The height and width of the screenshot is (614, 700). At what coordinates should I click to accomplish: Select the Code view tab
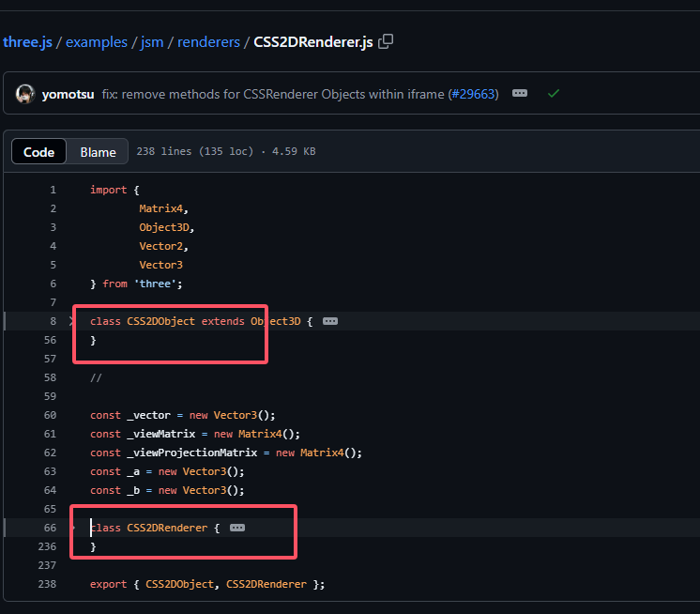click(39, 152)
